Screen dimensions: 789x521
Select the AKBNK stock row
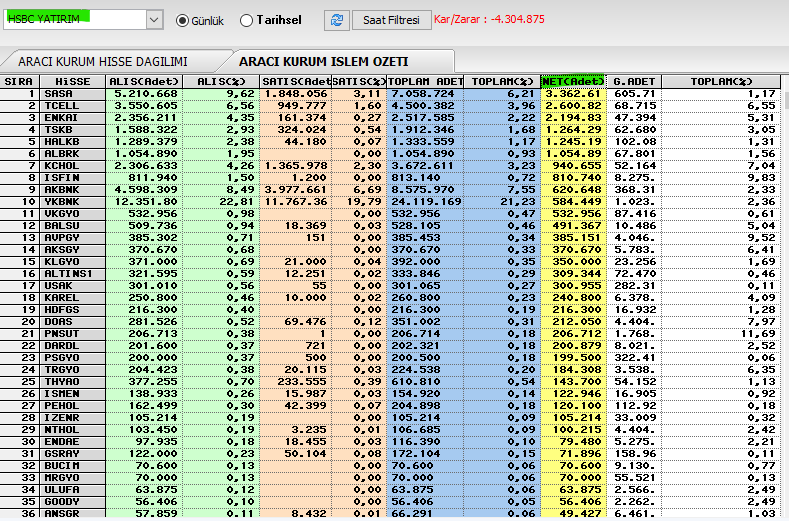click(x=390, y=190)
